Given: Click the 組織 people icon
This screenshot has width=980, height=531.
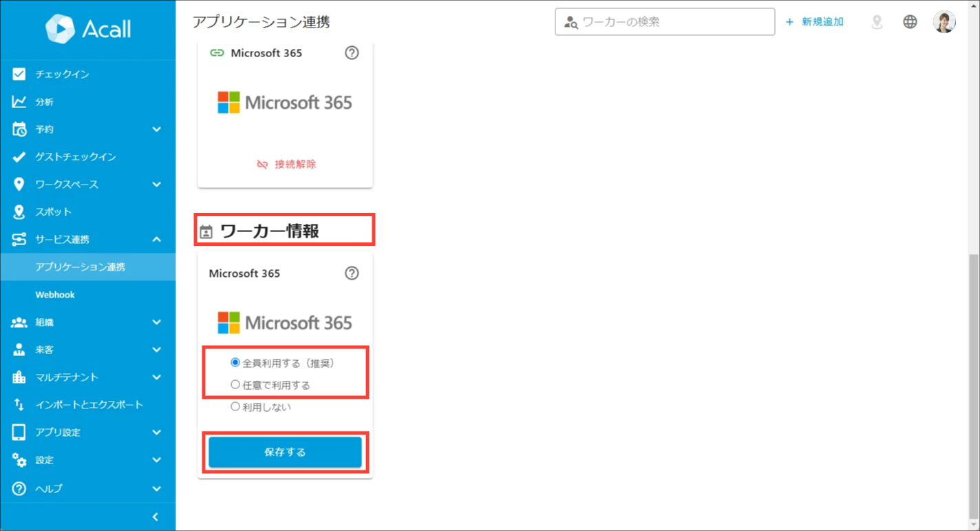Looking at the screenshot, I should (x=19, y=322).
